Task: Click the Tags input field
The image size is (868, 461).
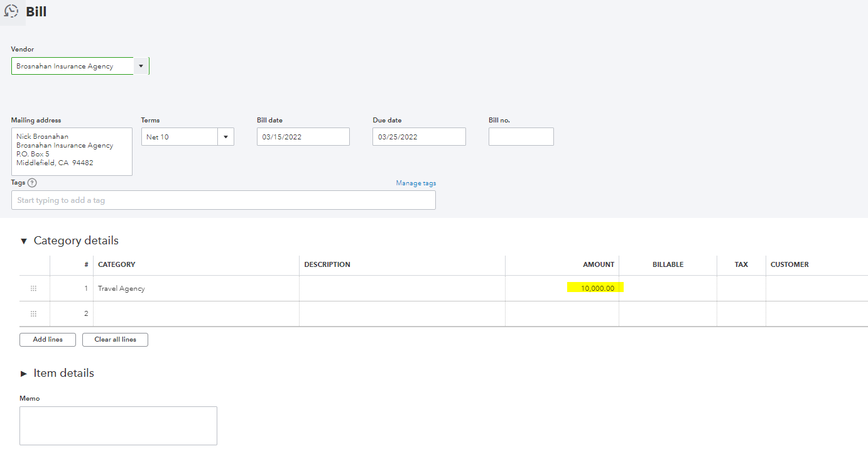Action: pos(223,200)
